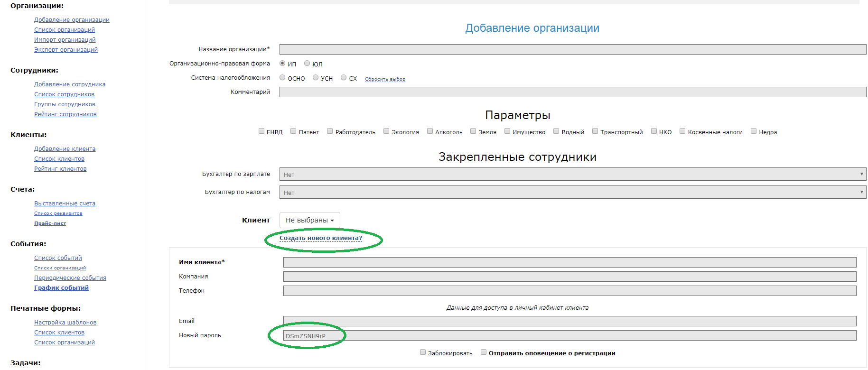Viewport: 868px width, 370px height.
Task: Click the Создать нового клиента link
Action: coord(321,238)
